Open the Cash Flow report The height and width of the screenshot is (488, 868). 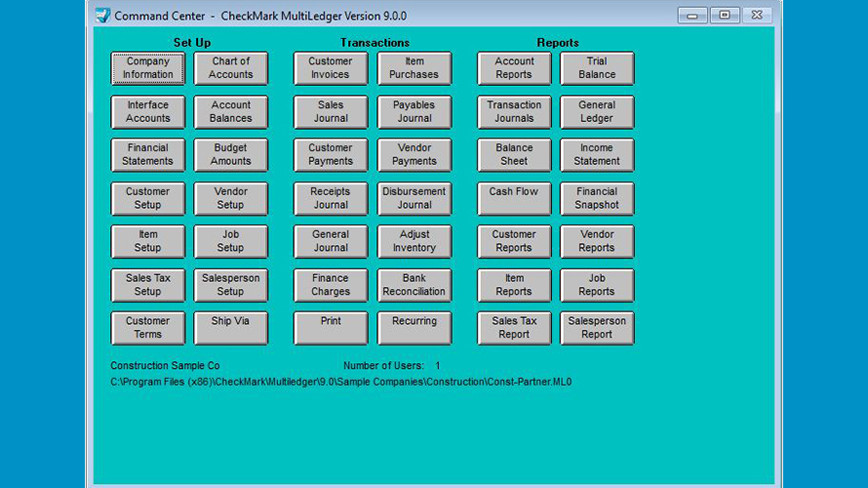click(x=514, y=198)
